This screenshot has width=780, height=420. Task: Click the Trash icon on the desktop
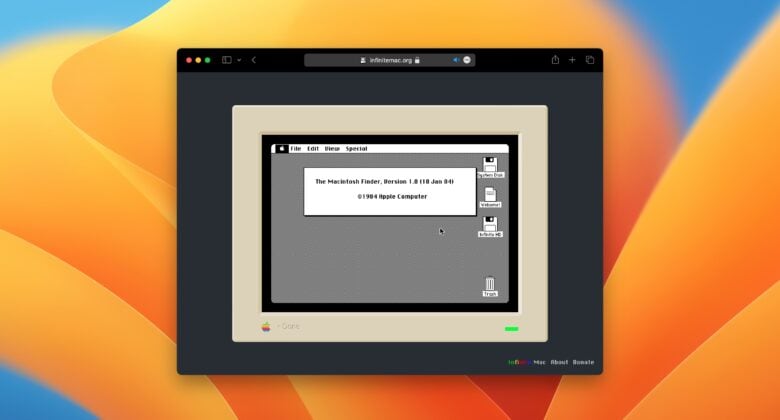tap(490, 286)
